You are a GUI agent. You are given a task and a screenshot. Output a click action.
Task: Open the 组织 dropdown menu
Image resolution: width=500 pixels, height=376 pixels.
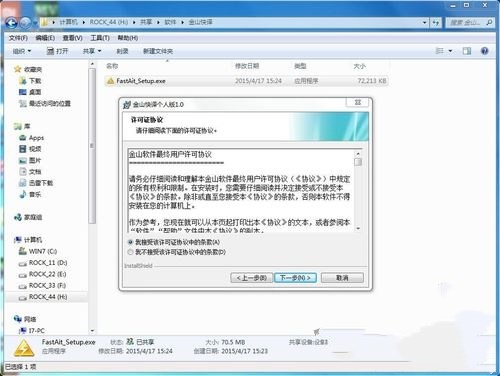coord(22,51)
